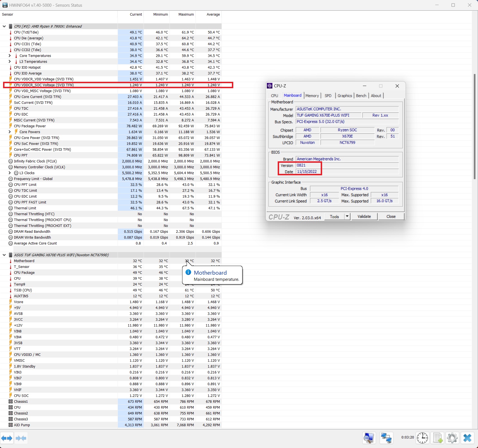
Task: Collapse the ASUS TUF GAMING X670E sensor group
Action: (4, 255)
